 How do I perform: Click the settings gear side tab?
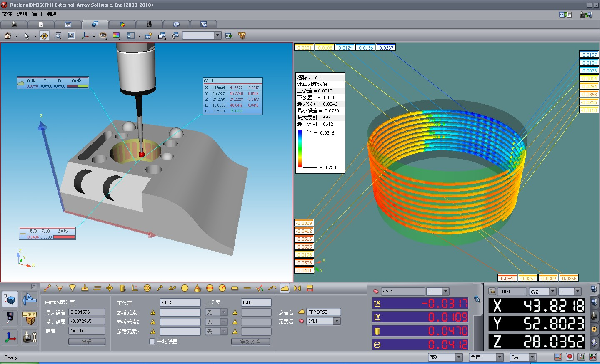tap(594, 329)
